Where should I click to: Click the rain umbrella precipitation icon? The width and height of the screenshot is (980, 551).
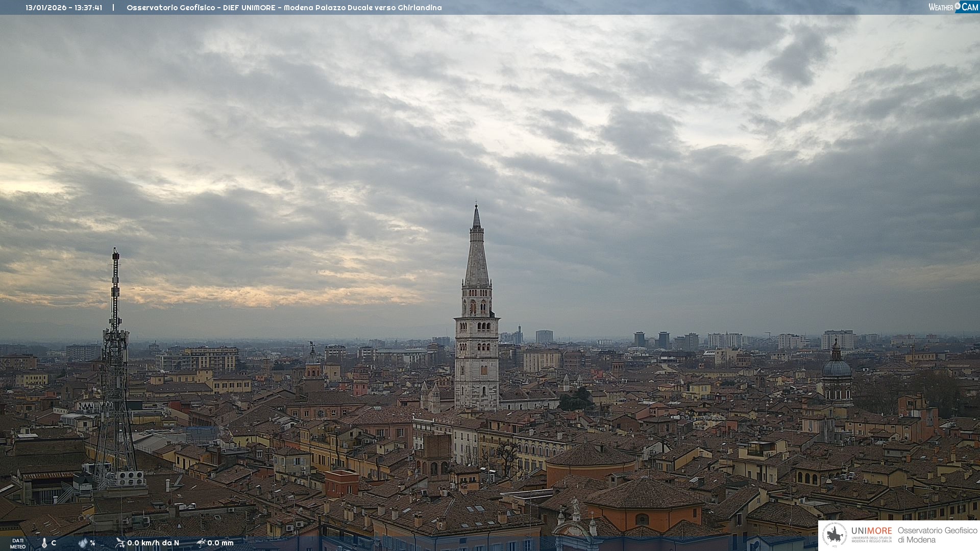pyautogui.click(x=201, y=543)
